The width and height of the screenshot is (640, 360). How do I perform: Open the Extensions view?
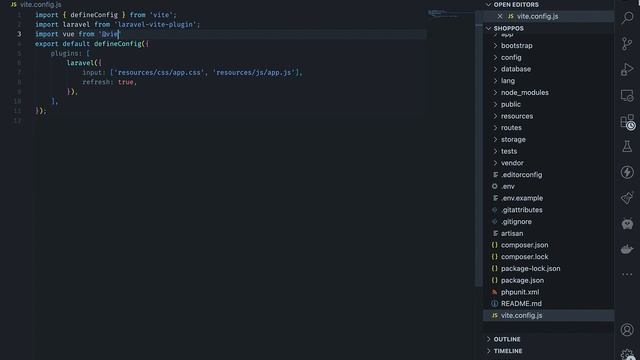(627, 122)
